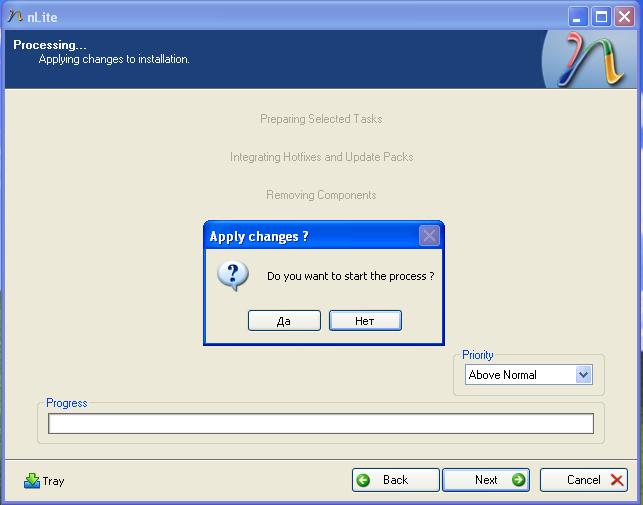Close the Apply changes dialog
This screenshot has width=643, height=505.
tap(429, 236)
